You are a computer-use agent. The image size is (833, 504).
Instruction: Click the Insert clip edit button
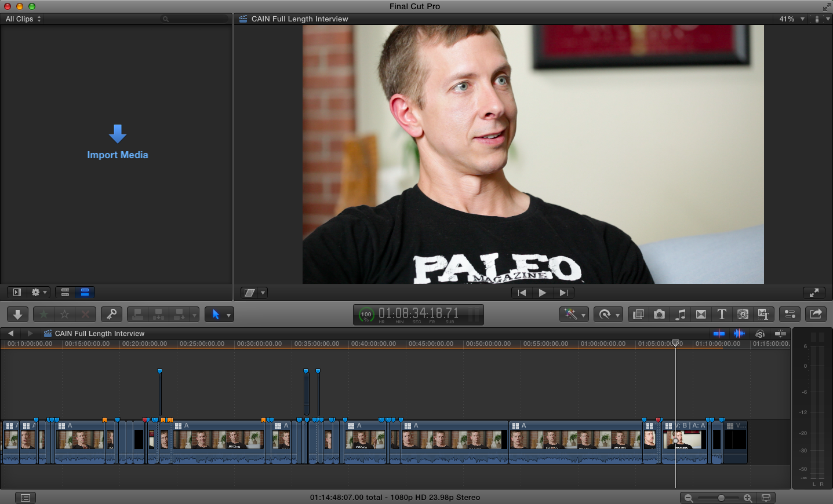[x=159, y=315]
